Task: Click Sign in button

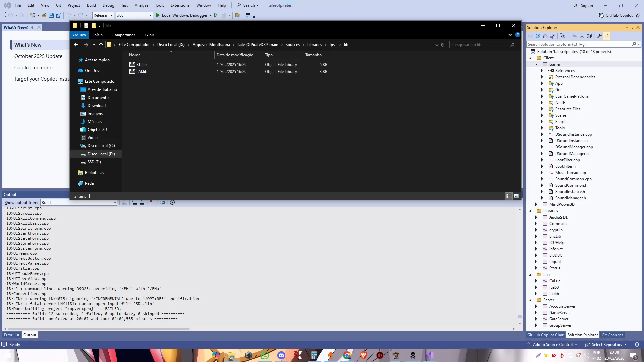Action: pos(583,5)
